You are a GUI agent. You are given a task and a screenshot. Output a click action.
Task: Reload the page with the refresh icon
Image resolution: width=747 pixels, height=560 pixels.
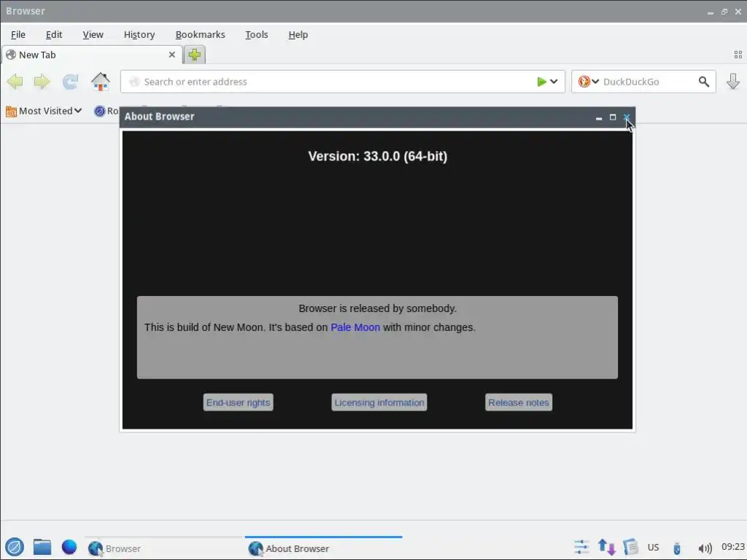[71, 82]
